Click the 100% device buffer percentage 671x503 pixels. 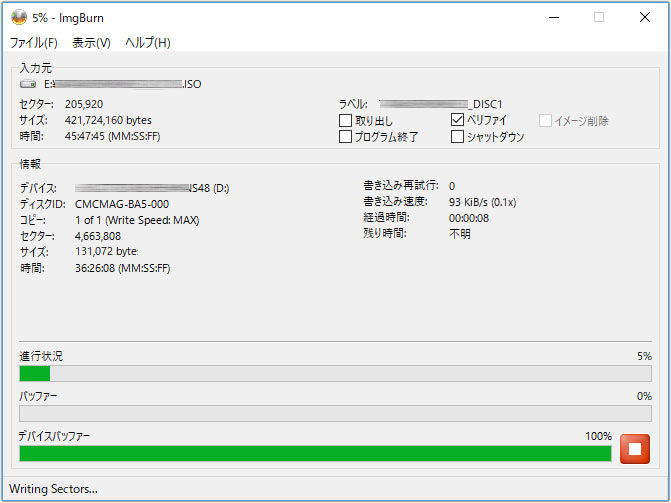click(x=598, y=436)
